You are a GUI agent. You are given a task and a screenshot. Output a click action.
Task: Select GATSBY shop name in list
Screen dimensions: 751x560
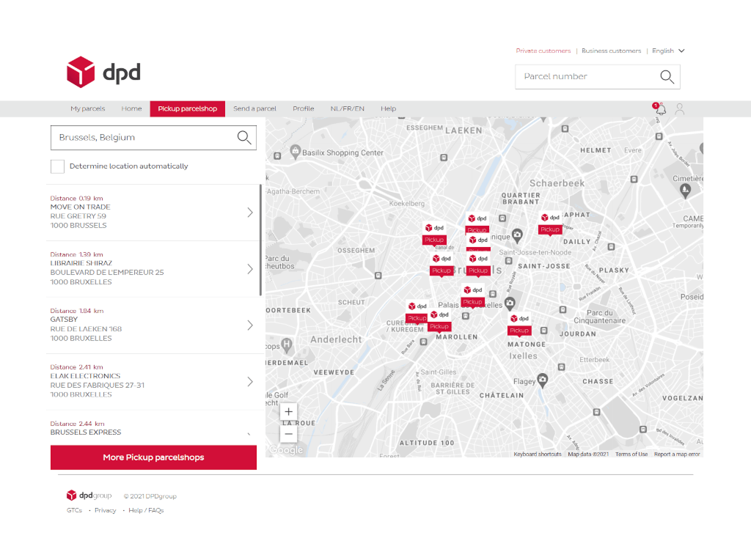coord(64,320)
